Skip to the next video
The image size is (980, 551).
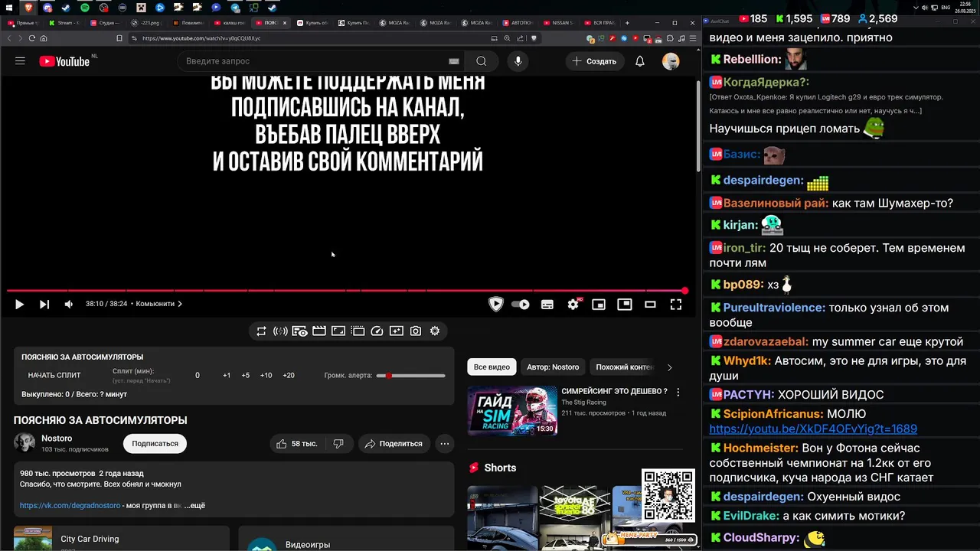coord(44,304)
